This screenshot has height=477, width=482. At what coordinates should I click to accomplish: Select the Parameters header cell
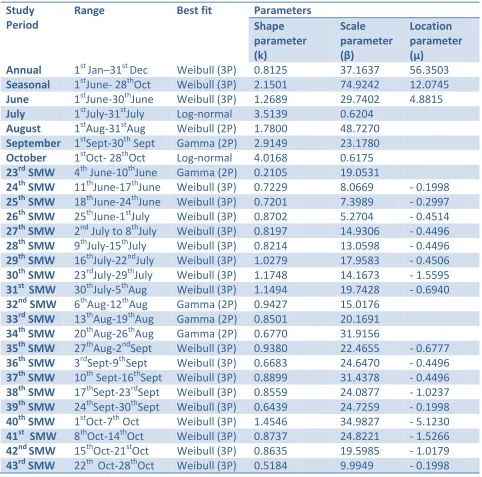pyautogui.click(x=282, y=11)
